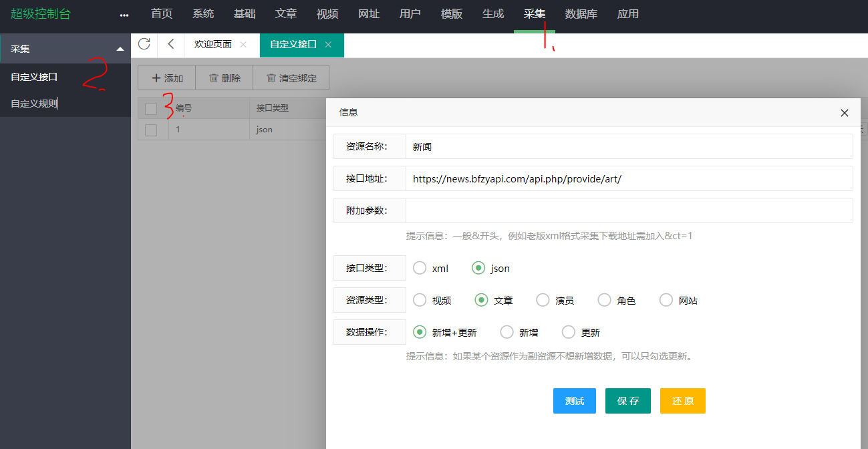Viewport: 868px width, 449px height.
Task: Select the 视频 resource type radio button
Action: (x=420, y=300)
